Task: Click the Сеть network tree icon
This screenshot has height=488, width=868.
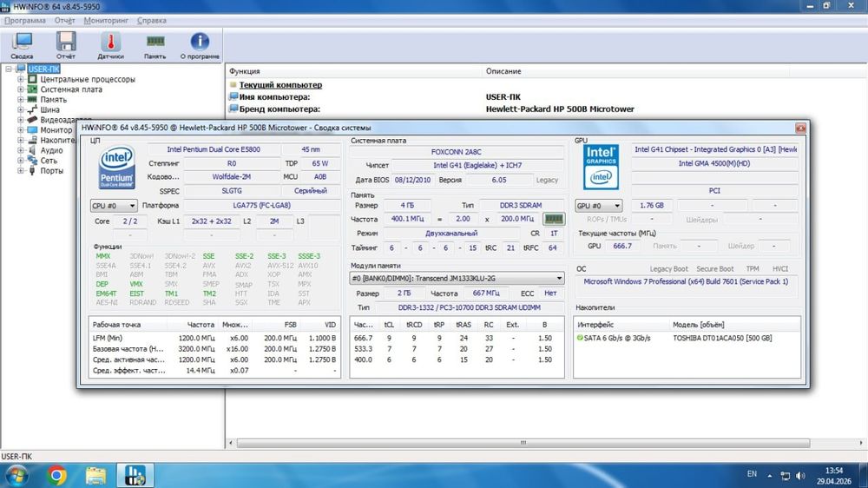Action: coord(33,160)
